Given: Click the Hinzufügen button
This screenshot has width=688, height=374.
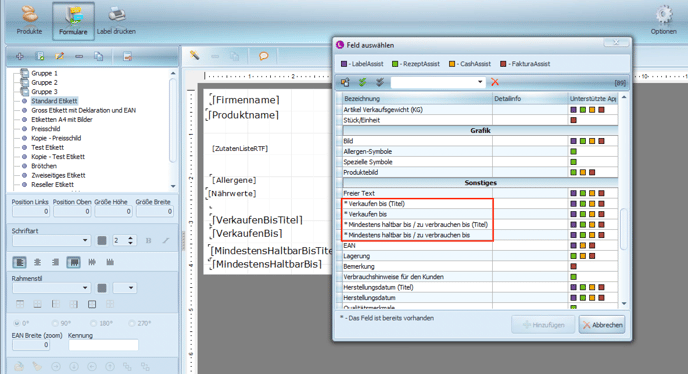Looking at the screenshot, I should [543, 325].
